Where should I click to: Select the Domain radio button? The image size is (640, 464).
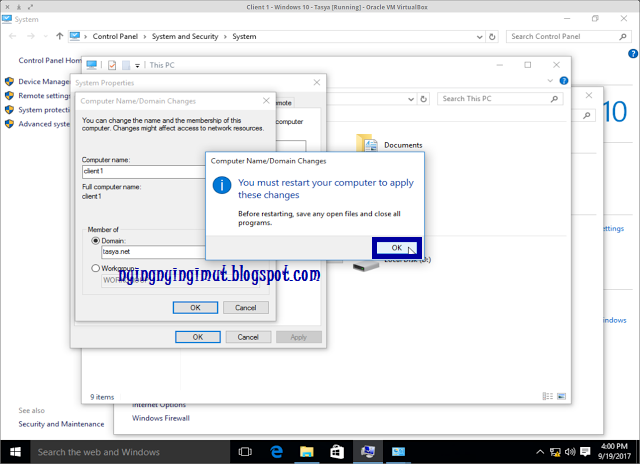point(96,241)
